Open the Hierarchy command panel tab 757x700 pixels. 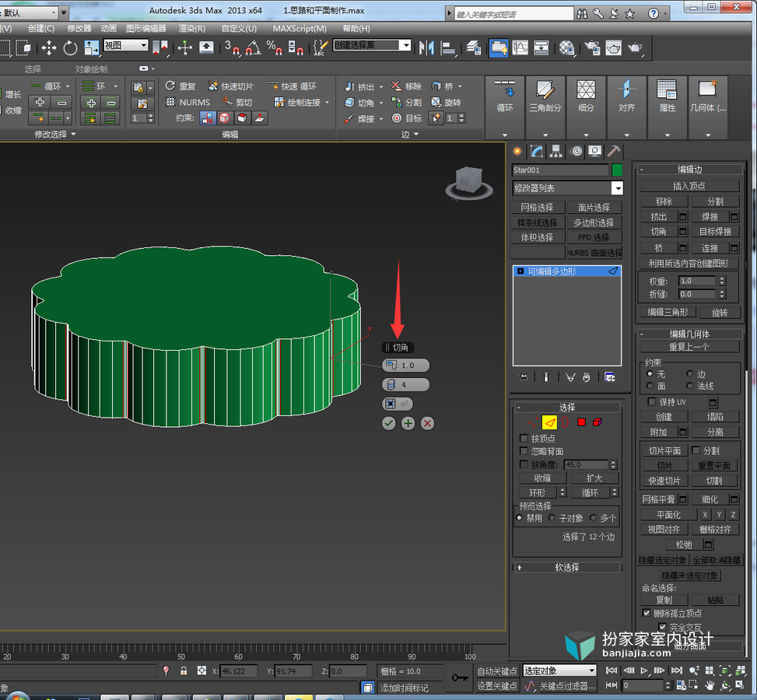[x=556, y=152]
